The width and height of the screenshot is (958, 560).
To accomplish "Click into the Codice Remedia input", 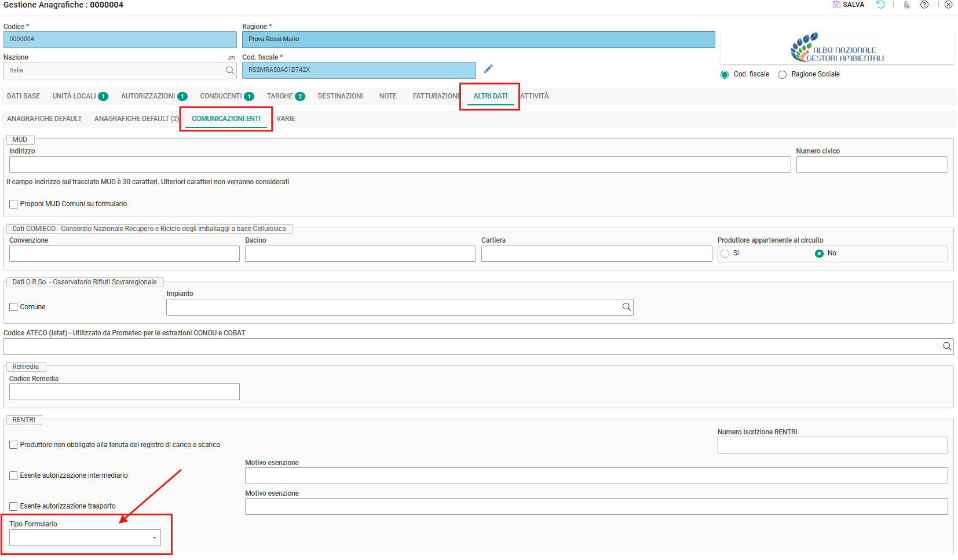I will click(x=125, y=392).
